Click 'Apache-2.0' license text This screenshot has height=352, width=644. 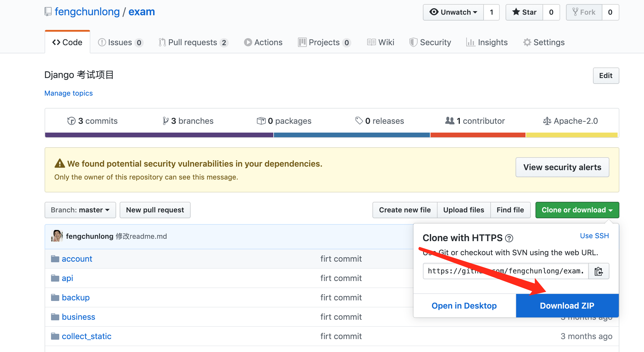[576, 121]
